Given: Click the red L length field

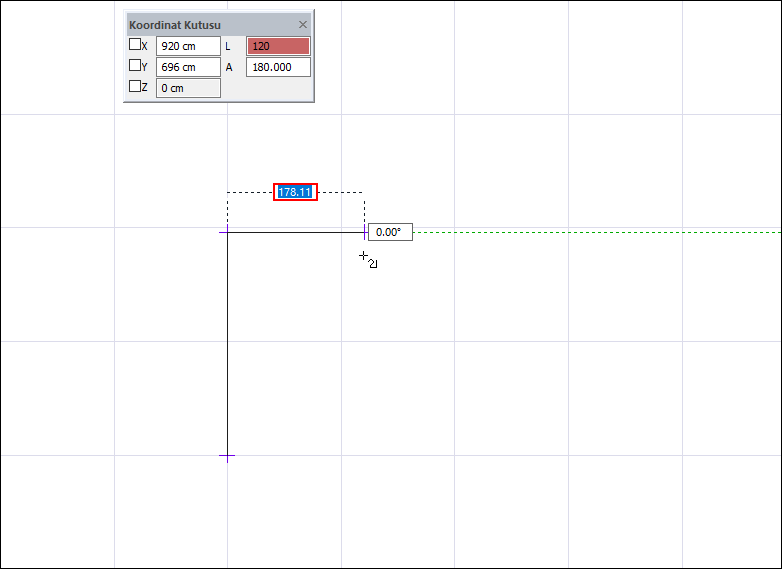Looking at the screenshot, I should (x=278, y=46).
